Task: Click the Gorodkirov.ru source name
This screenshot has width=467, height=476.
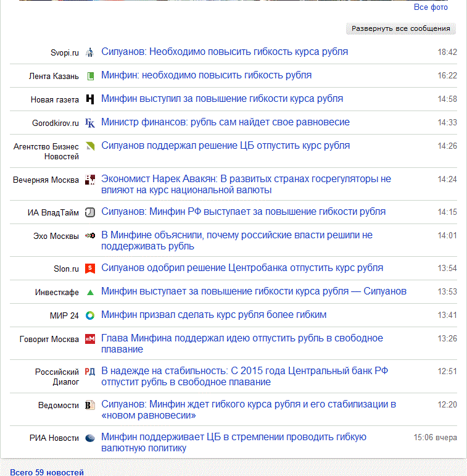Action: (56, 123)
